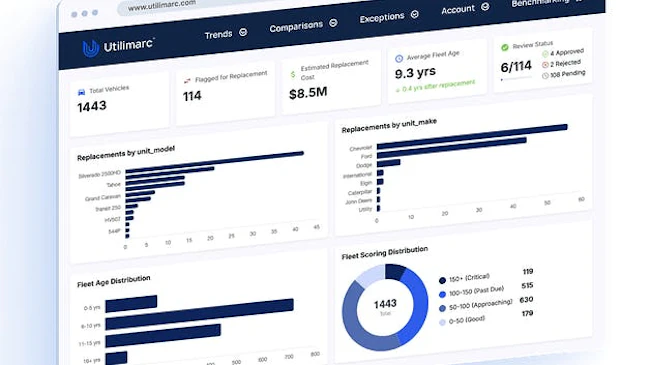Click the Approved check icon
The image size is (650, 365).
click(x=545, y=54)
